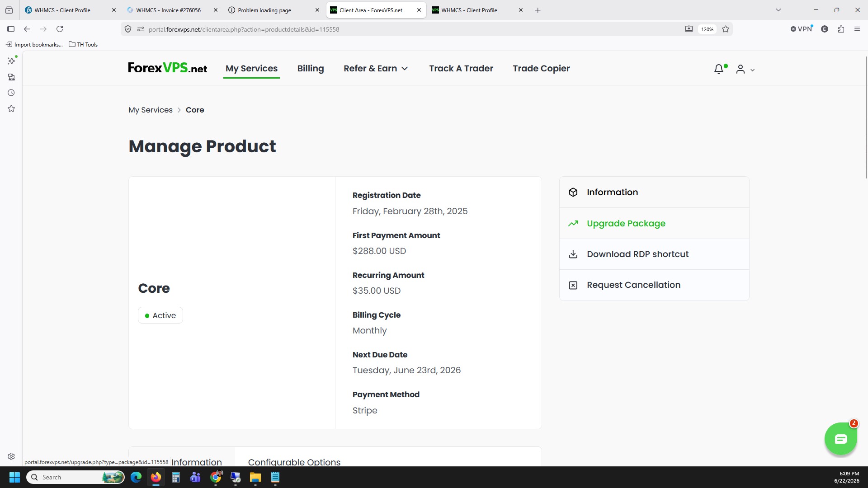Open the tab history icon in the title bar

(x=9, y=10)
